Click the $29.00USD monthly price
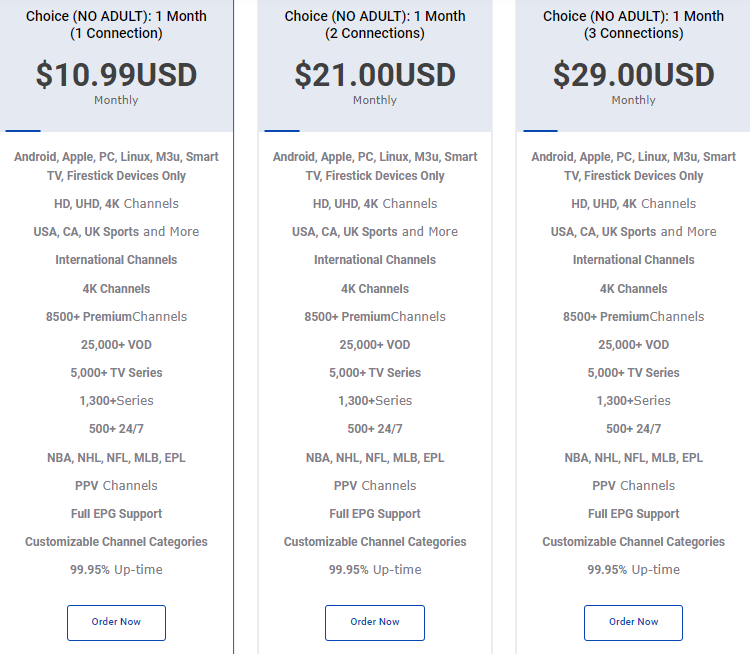 pos(633,75)
